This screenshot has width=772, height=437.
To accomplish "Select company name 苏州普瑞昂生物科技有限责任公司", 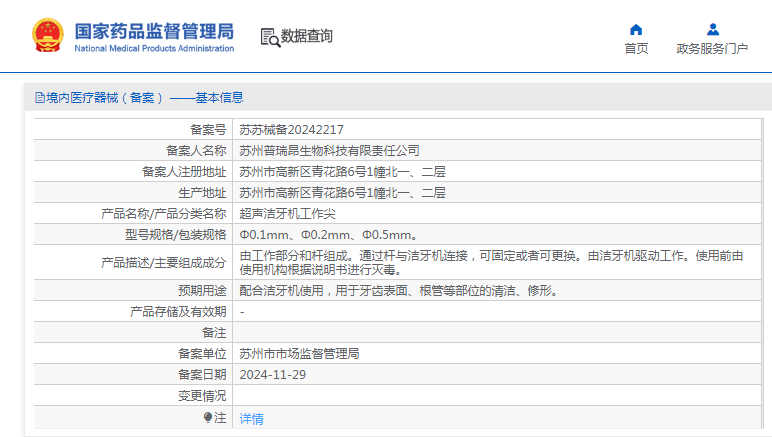I will (x=329, y=151).
